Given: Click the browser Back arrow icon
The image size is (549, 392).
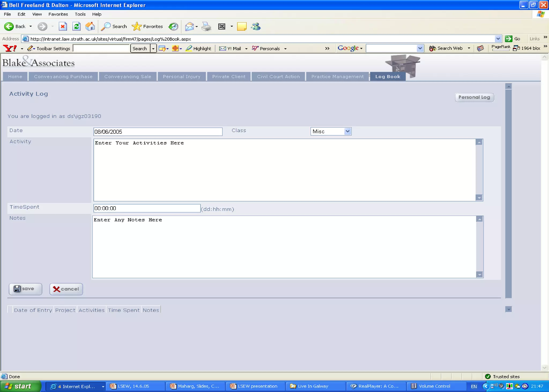Looking at the screenshot, I should point(9,26).
